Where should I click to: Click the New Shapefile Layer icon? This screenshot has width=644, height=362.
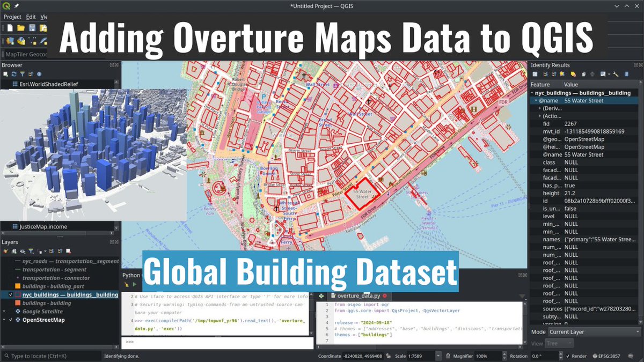tap(33, 41)
